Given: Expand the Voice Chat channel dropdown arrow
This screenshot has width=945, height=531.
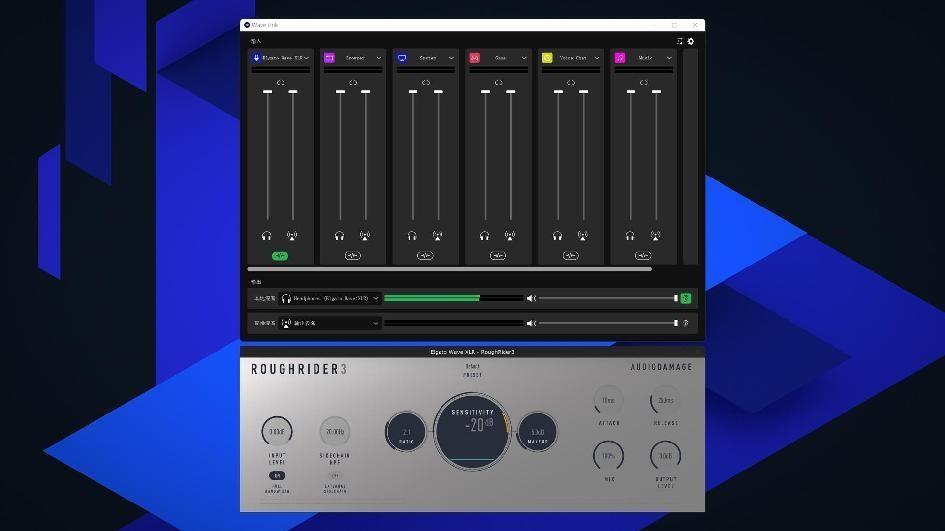Looking at the screenshot, I should click(x=597, y=58).
